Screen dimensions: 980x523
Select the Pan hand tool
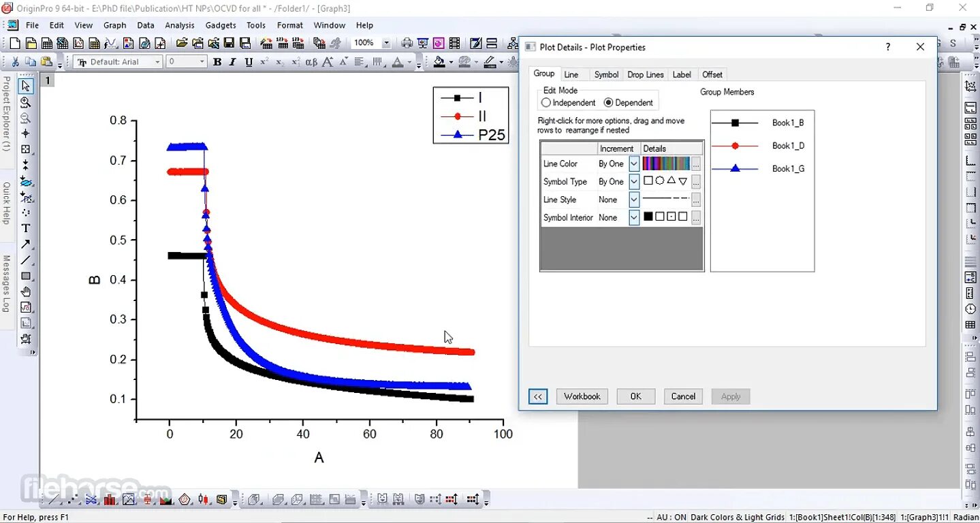point(25,291)
